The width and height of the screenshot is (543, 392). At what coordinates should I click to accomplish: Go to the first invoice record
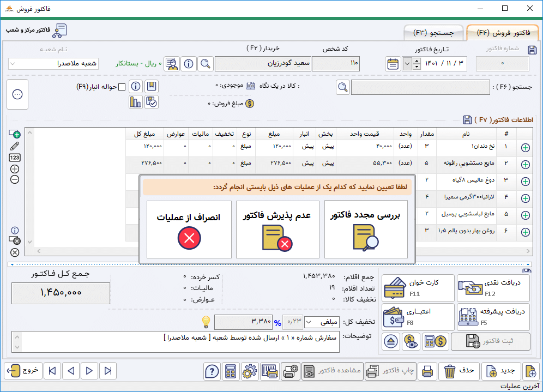click(52, 371)
